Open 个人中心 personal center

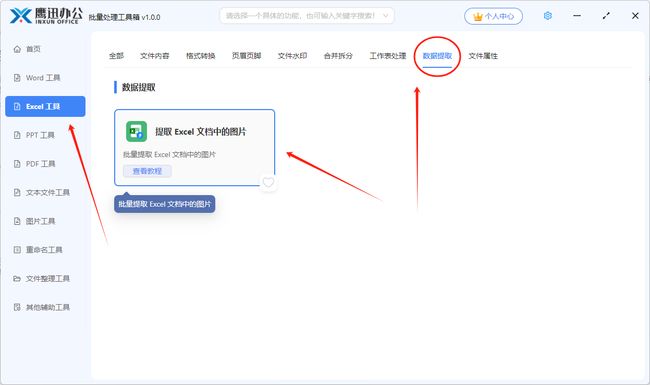tap(493, 16)
